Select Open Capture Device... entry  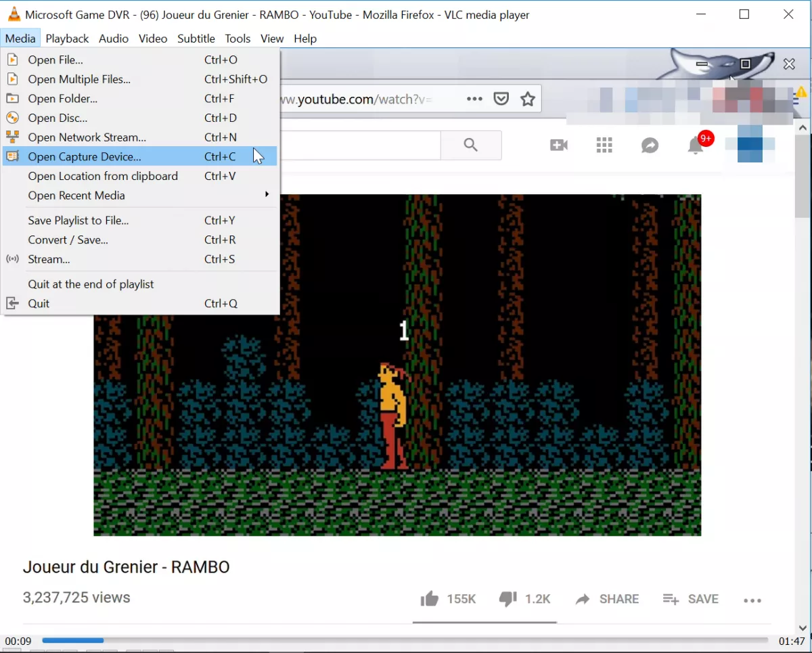pos(140,156)
